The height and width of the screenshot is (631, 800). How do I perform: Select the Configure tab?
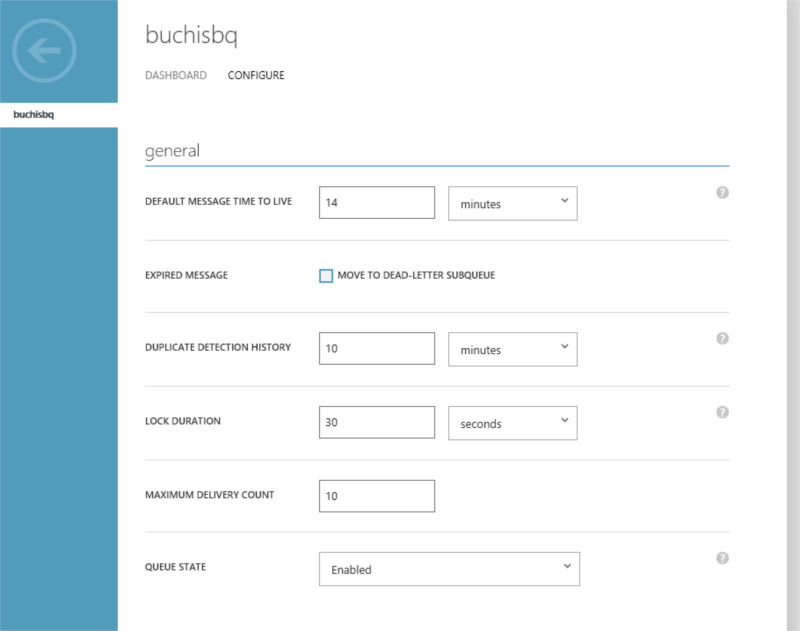(x=256, y=75)
